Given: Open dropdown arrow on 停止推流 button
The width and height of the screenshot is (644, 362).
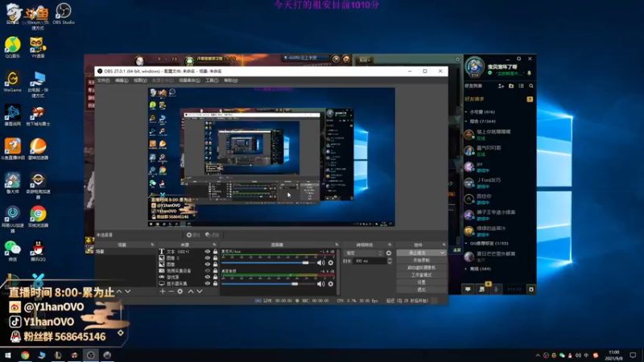Looking at the screenshot, I should point(442,253).
